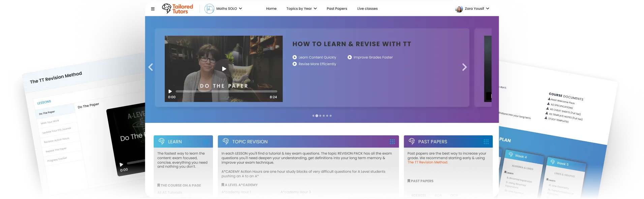
Task: Click the PAST PAPERS card header title
Action: (433, 142)
